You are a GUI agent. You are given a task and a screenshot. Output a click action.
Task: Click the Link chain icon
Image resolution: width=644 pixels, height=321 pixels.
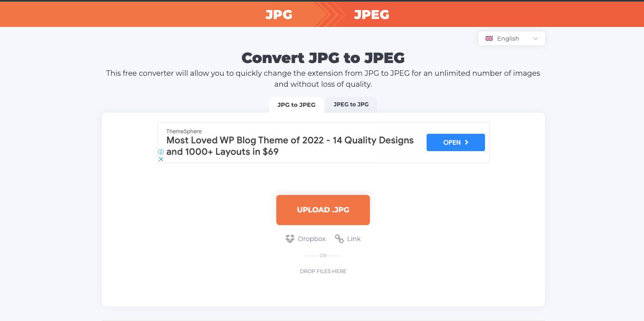point(339,239)
